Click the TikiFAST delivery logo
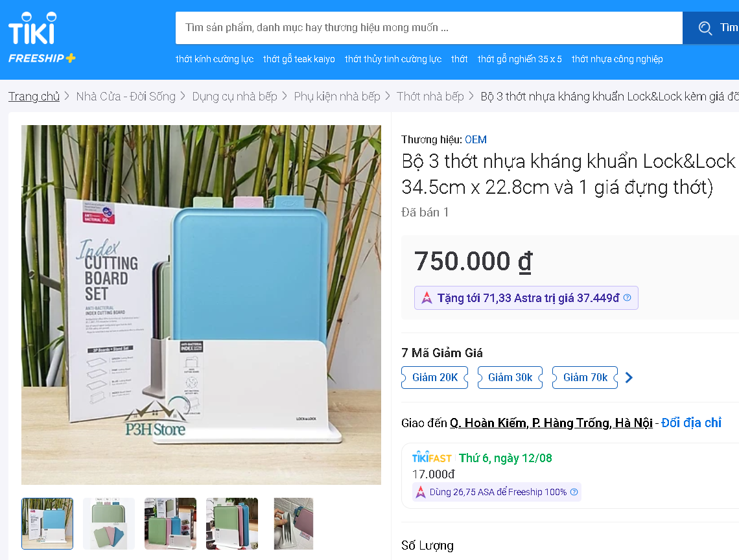Screen dimensions: 739x560 432,458
